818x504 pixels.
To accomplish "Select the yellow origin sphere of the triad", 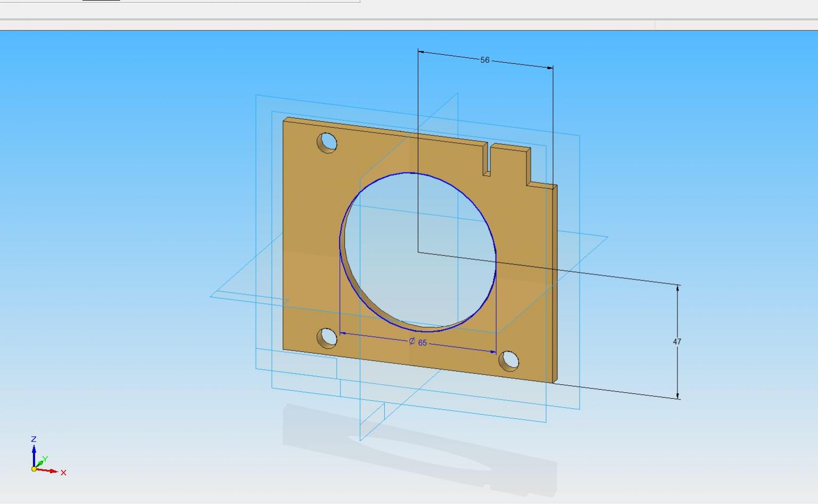I will pos(34,469).
